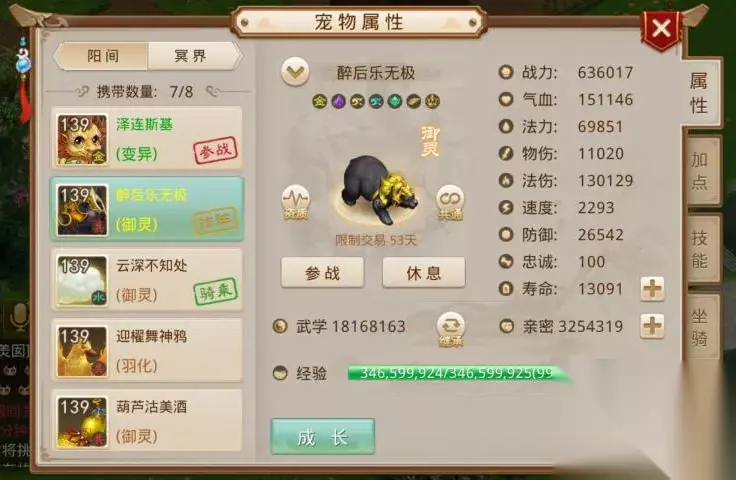This screenshot has height=480, width=736.
Task: Tap the purple gem skill badge under the pet name
Action: click(339, 101)
